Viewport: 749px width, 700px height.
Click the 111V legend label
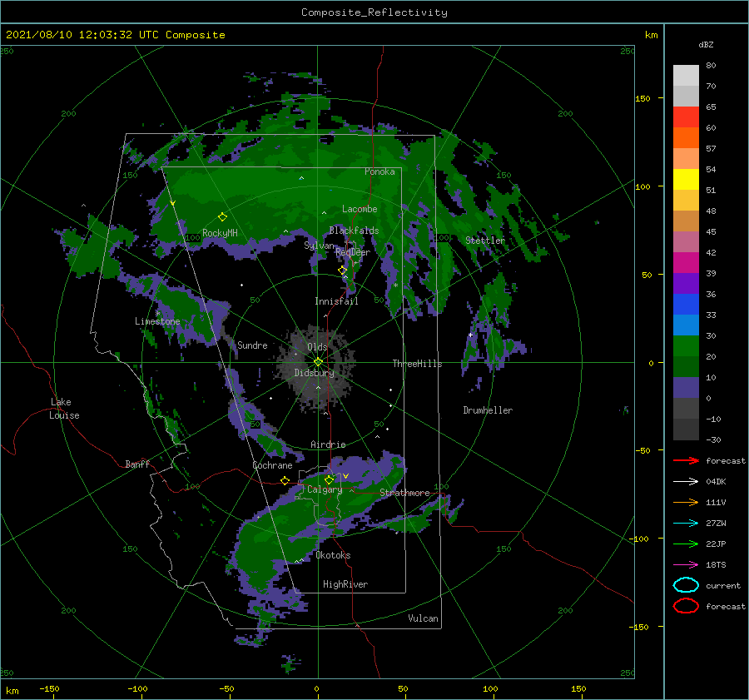[x=716, y=502]
